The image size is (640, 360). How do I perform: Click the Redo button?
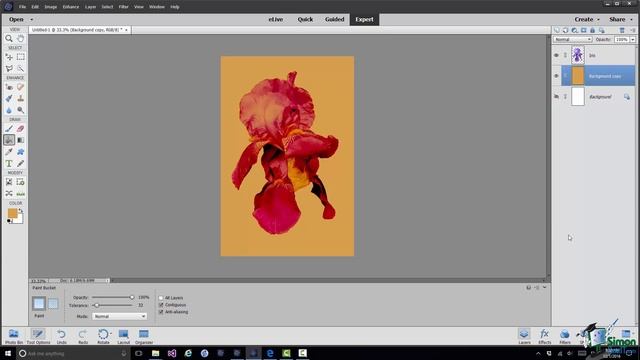[x=83, y=336]
